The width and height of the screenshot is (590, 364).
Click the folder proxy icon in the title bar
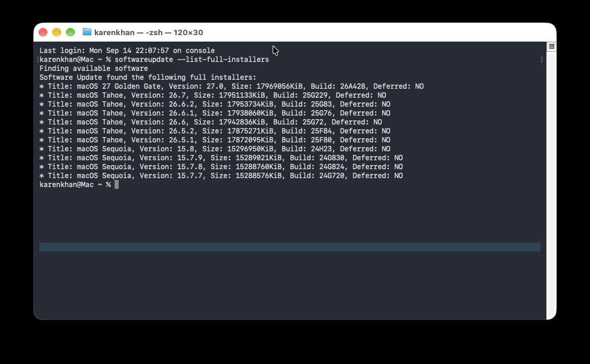87,32
